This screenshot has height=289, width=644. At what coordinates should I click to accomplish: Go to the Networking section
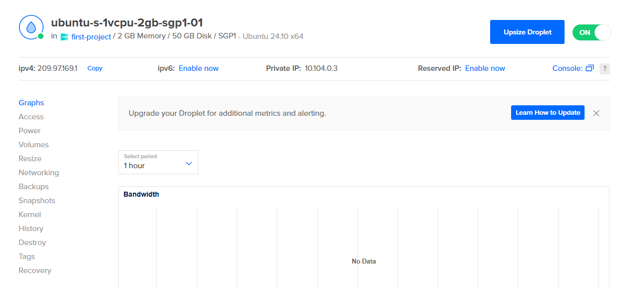(x=38, y=173)
